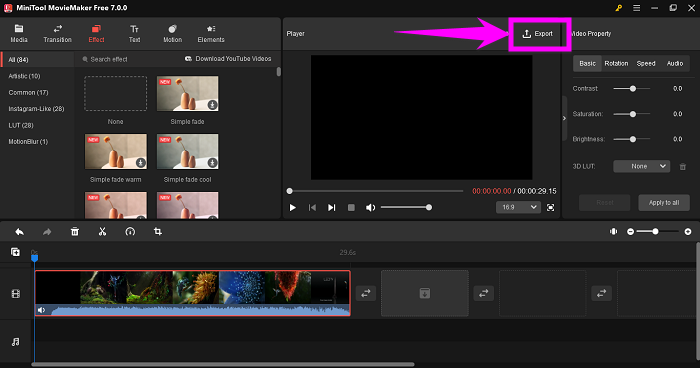Open the Motion tab
Image resolution: width=700 pixels, height=368 pixels.
tap(172, 34)
